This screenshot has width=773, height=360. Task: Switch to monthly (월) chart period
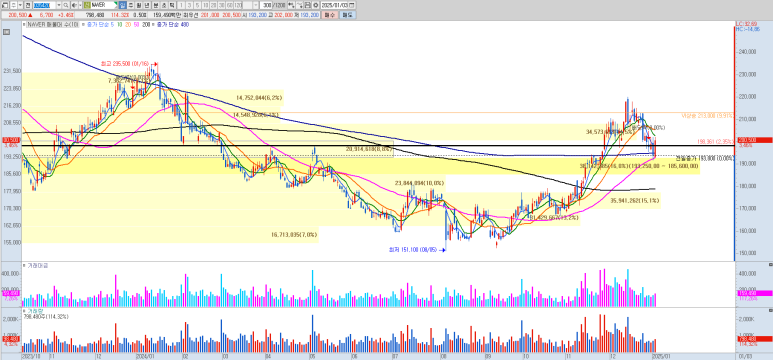pyautogui.click(x=139, y=4)
